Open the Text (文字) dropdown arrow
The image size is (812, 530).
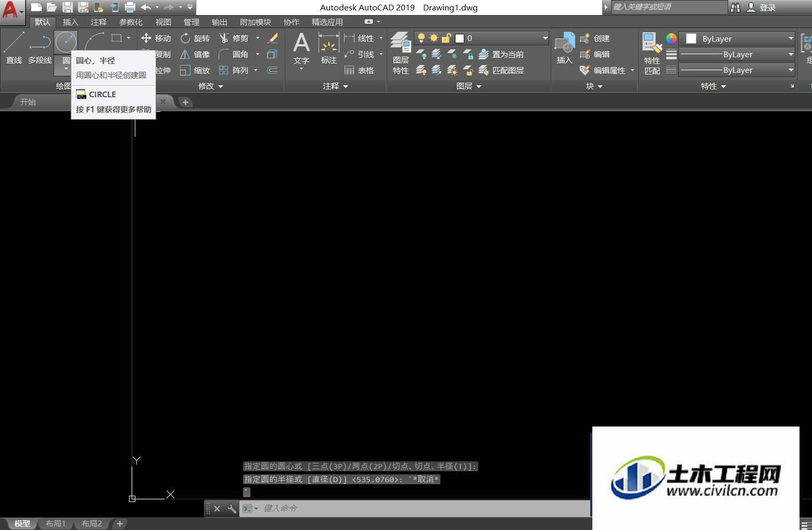click(301, 69)
